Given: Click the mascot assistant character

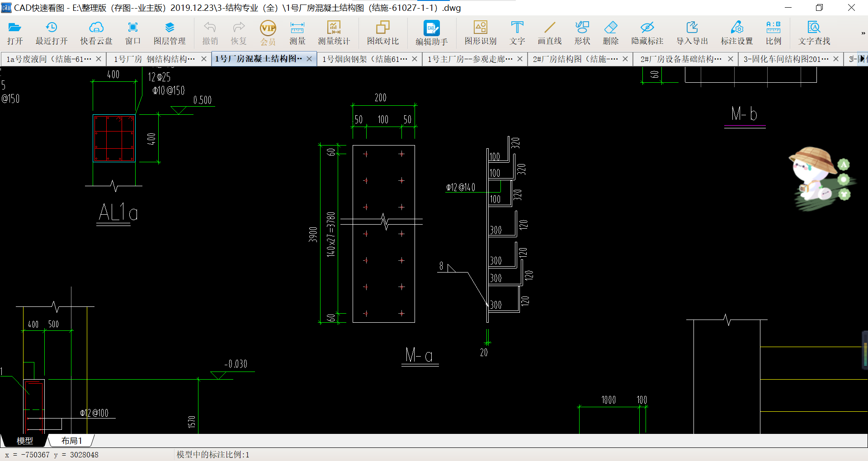Looking at the screenshot, I should [x=812, y=174].
